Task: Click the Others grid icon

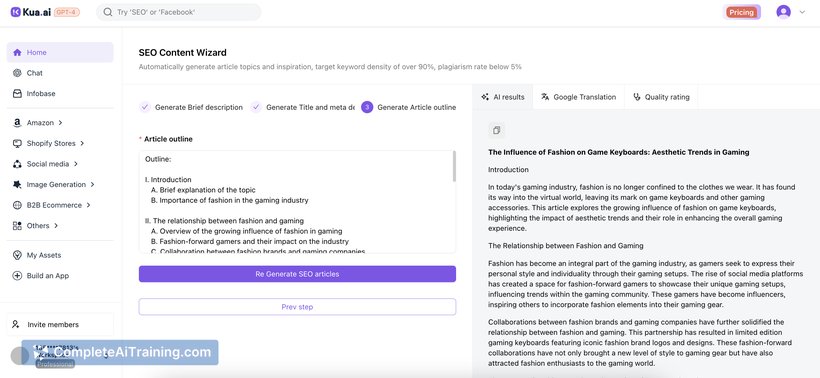Action: [17, 226]
